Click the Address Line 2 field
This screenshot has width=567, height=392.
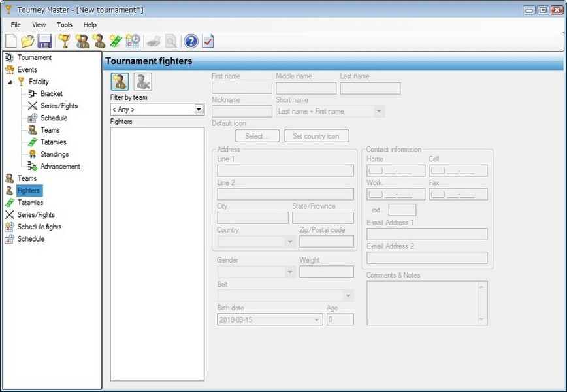pos(285,194)
